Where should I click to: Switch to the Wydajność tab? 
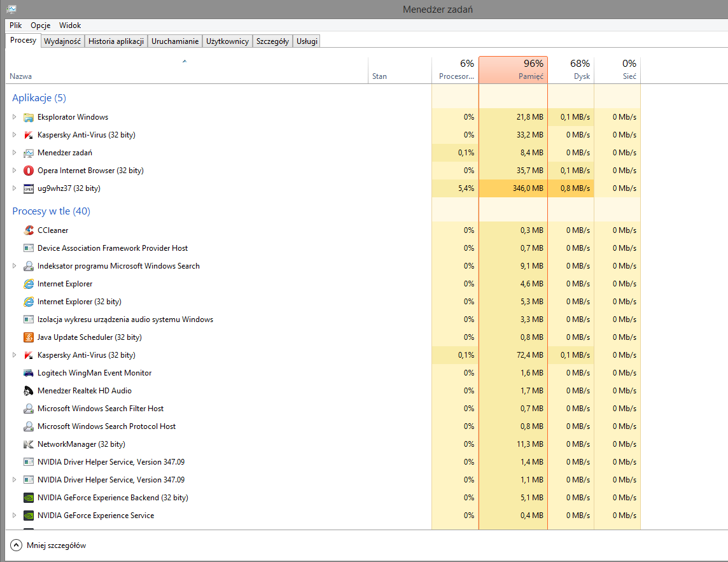(x=62, y=41)
